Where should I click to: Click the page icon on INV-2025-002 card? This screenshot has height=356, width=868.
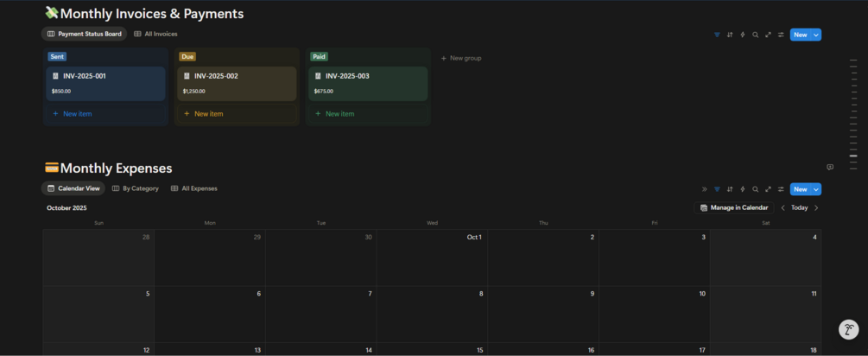point(187,76)
